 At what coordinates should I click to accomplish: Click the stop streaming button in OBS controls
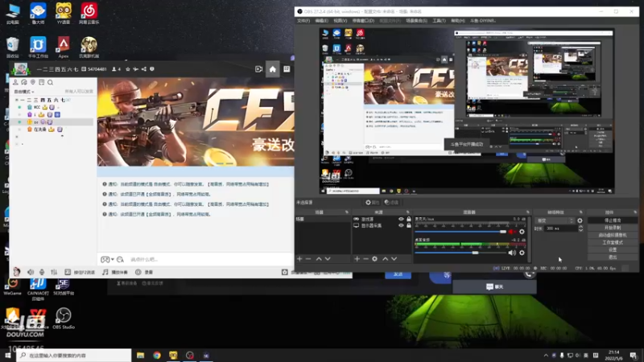613,220
